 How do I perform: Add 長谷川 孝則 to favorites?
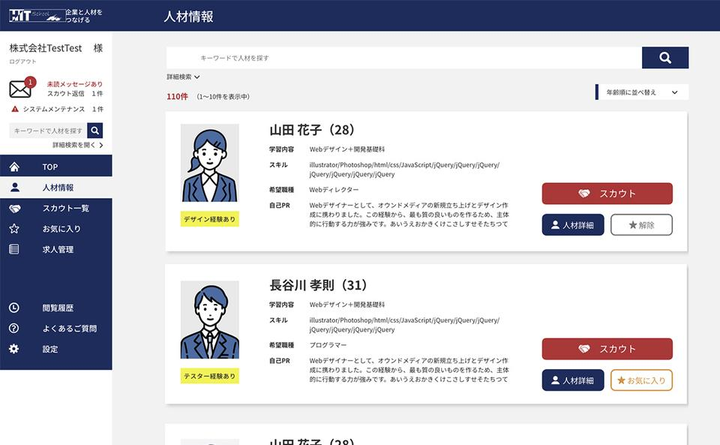pyautogui.click(x=641, y=380)
